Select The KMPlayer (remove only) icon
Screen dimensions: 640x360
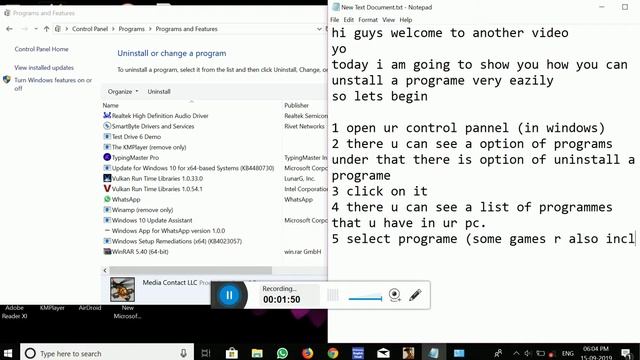pos(107,147)
